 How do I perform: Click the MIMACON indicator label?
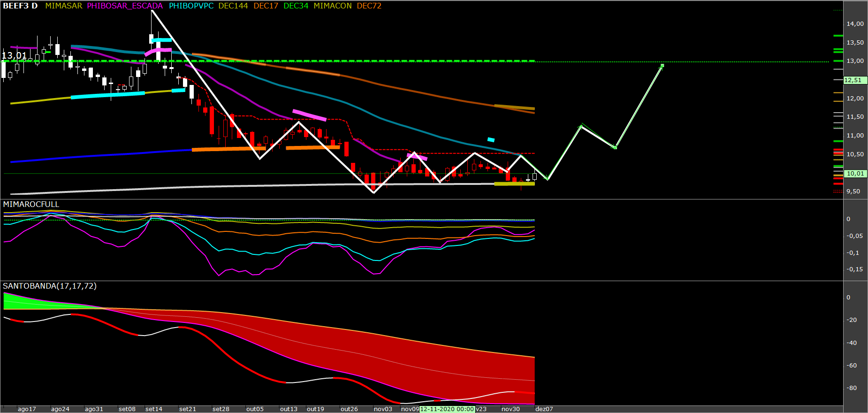(332, 6)
